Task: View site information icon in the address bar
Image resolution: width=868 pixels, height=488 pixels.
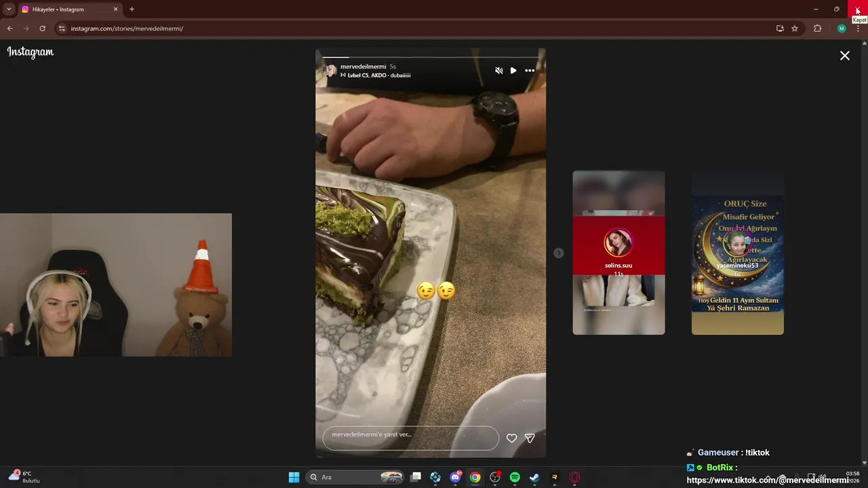Action: click(x=62, y=28)
